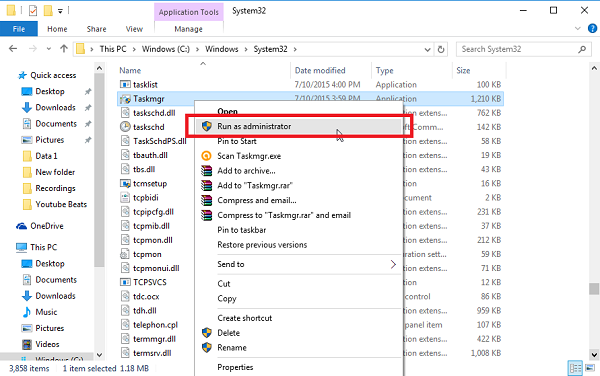Select the telephon.cpl file
Viewport: 600px width, 376px height.
coord(155,325)
